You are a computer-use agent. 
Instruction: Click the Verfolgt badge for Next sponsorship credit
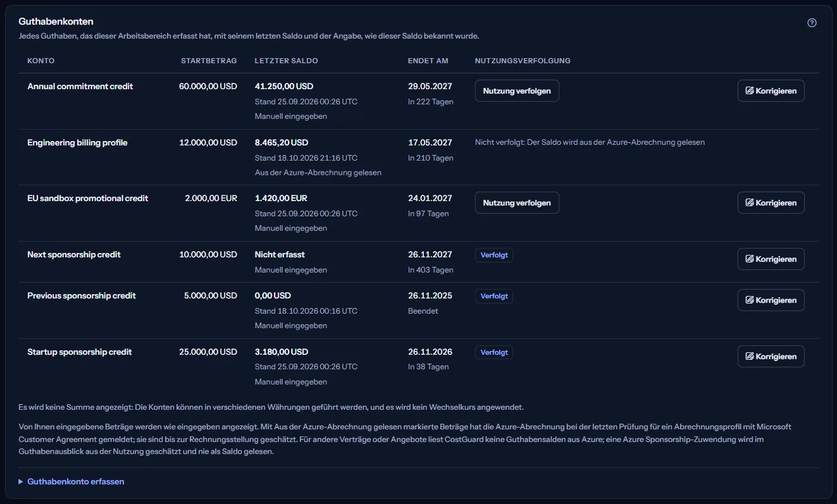494,255
